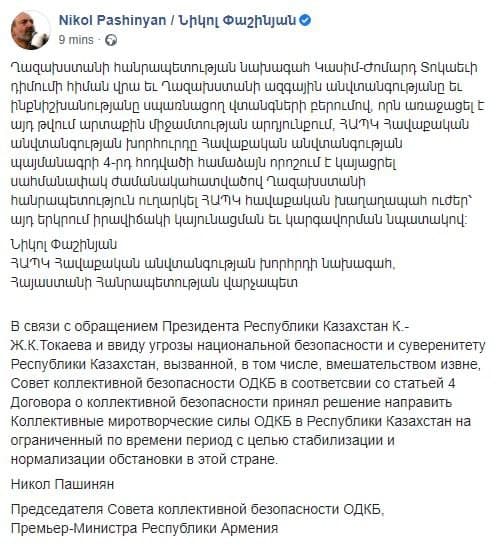Screen dimensions: 498x549
Task: Click the blue verified badge checkmark
Action: [305, 20]
